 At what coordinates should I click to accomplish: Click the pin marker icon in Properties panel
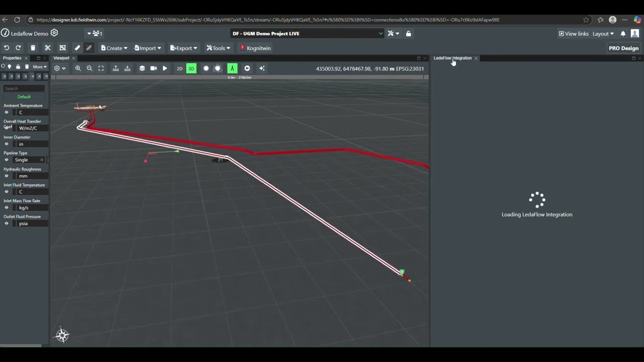10,66
